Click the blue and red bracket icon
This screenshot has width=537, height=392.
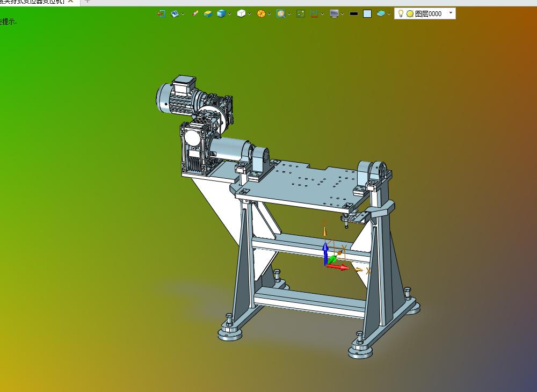(314, 14)
